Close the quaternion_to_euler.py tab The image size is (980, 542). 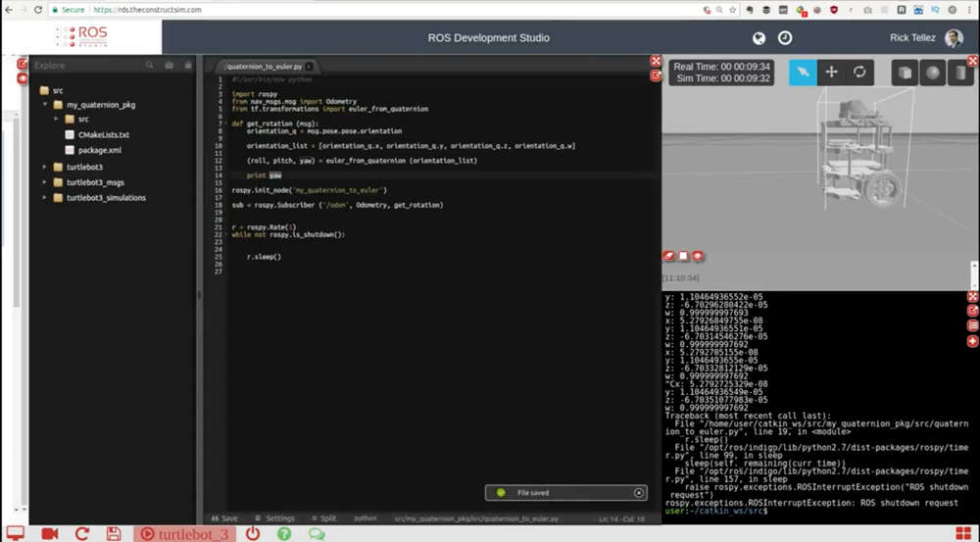pyautogui.click(x=309, y=67)
